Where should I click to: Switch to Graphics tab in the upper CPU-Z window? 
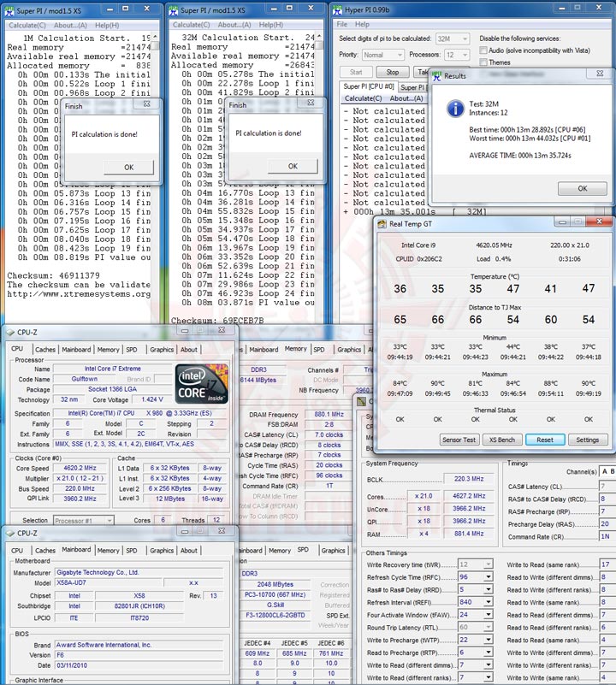pyautogui.click(x=162, y=350)
